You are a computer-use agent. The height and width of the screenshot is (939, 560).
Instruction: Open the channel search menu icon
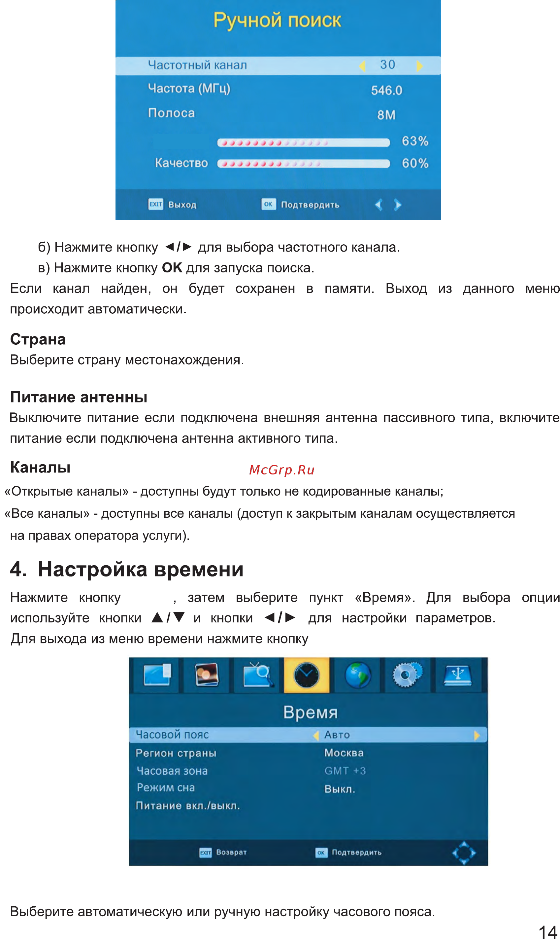(258, 675)
